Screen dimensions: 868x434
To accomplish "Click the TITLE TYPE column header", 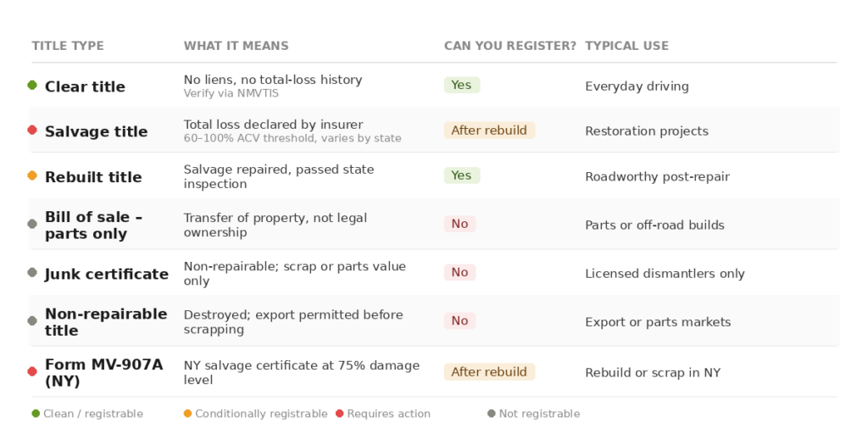I will (x=68, y=46).
